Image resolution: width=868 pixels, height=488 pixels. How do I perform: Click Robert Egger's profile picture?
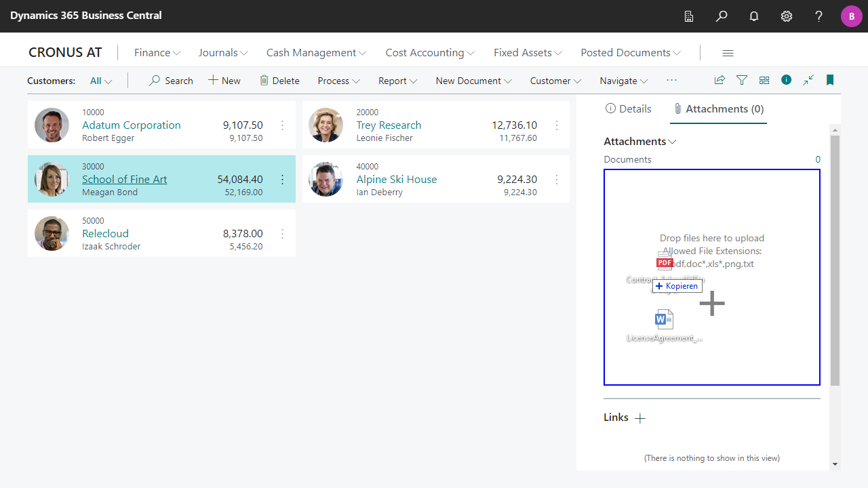(x=52, y=125)
